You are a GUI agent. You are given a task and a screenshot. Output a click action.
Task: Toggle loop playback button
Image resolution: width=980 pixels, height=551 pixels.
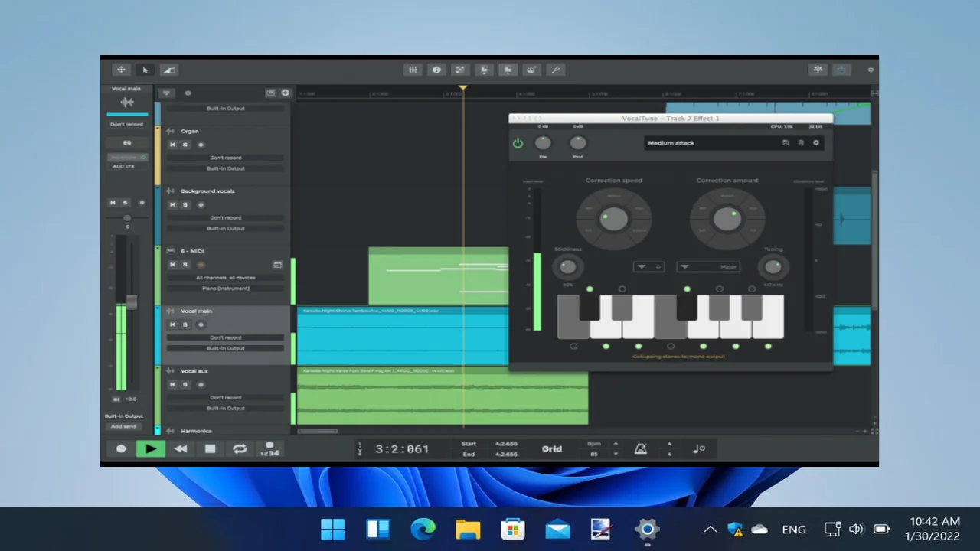[240, 449]
